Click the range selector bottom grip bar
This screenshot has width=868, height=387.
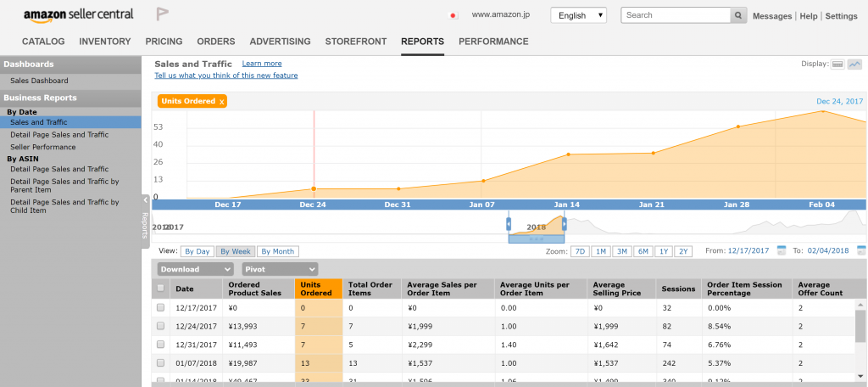(537, 239)
